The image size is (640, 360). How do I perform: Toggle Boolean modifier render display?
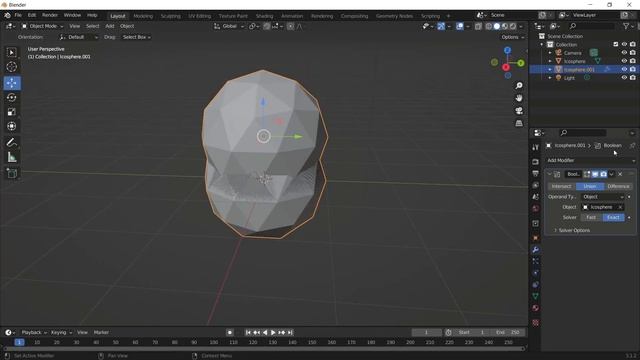pyautogui.click(x=603, y=174)
